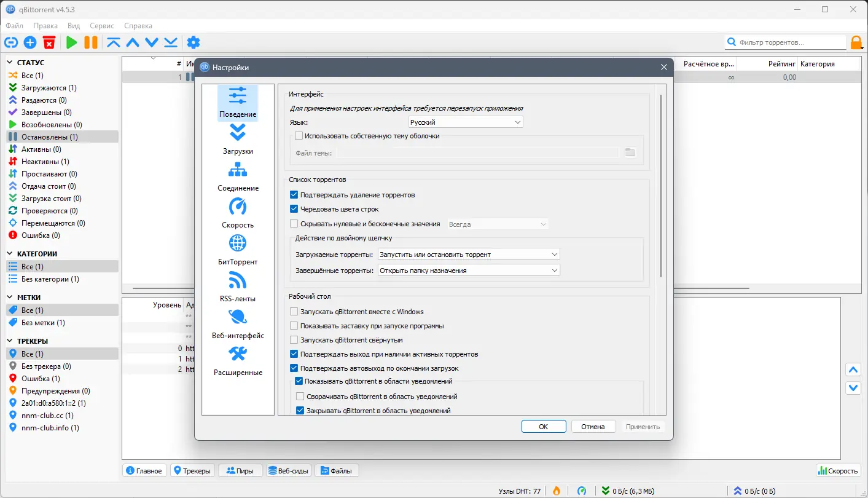This screenshot has width=868, height=498.
Task: Click the add torrent link toolbar icon
Action: pos(11,42)
